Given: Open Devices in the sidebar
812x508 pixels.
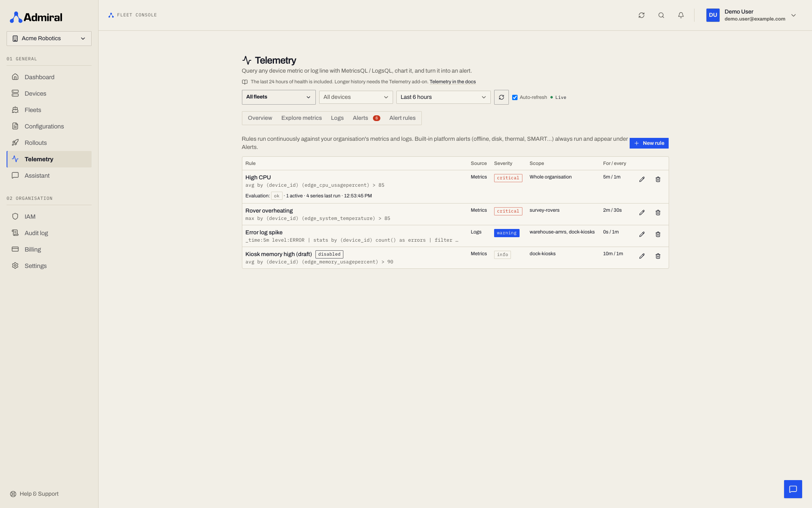Looking at the screenshot, I should [49, 94].
